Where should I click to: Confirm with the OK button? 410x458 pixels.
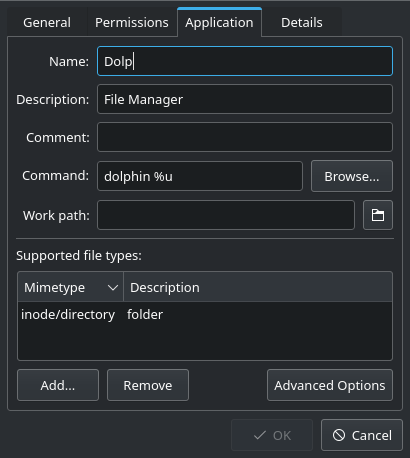(x=272, y=435)
